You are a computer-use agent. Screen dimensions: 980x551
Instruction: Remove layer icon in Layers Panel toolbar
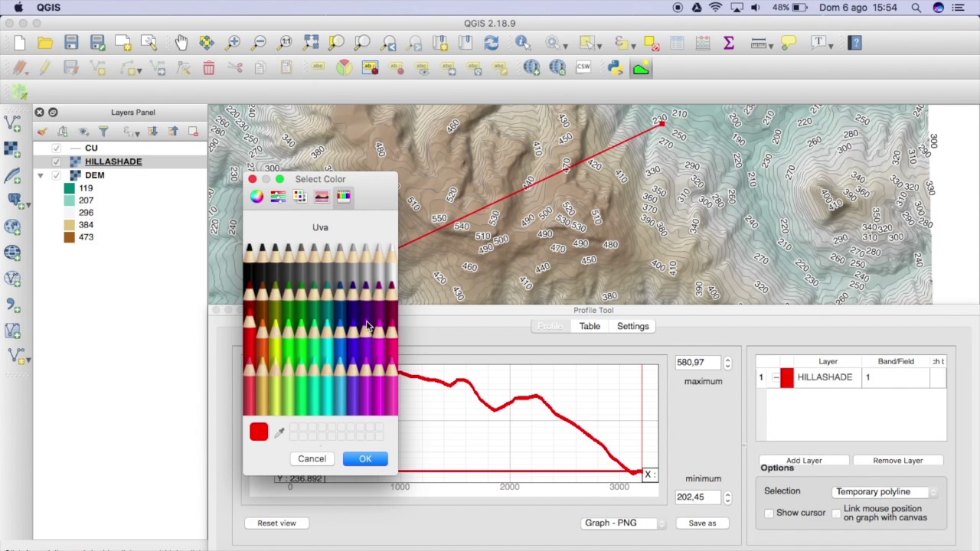coord(193,132)
